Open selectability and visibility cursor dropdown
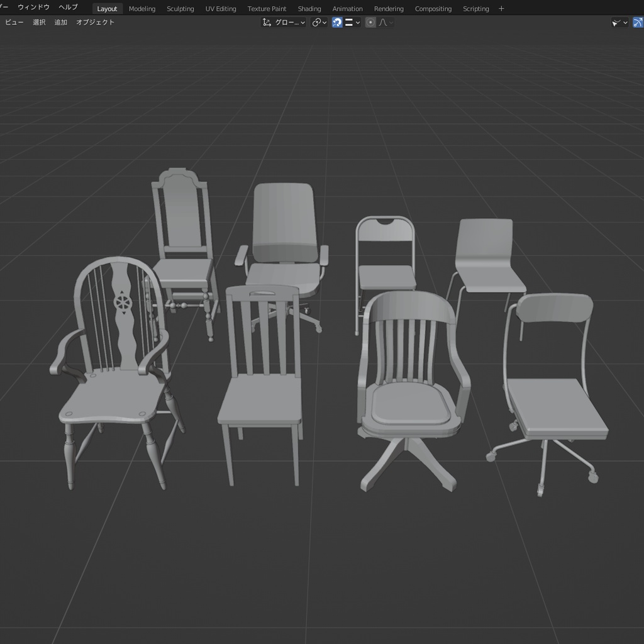Viewport: 644px width, 644px height. click(619, 22)
